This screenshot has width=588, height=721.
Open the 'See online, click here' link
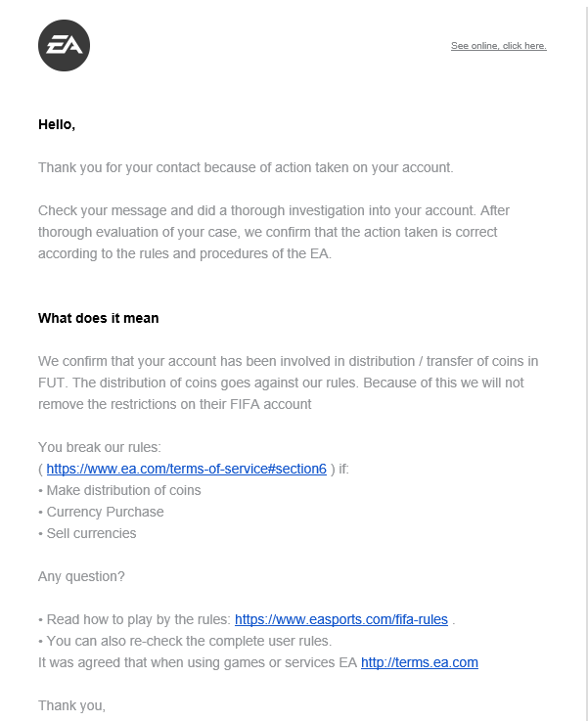coord(499,46)
